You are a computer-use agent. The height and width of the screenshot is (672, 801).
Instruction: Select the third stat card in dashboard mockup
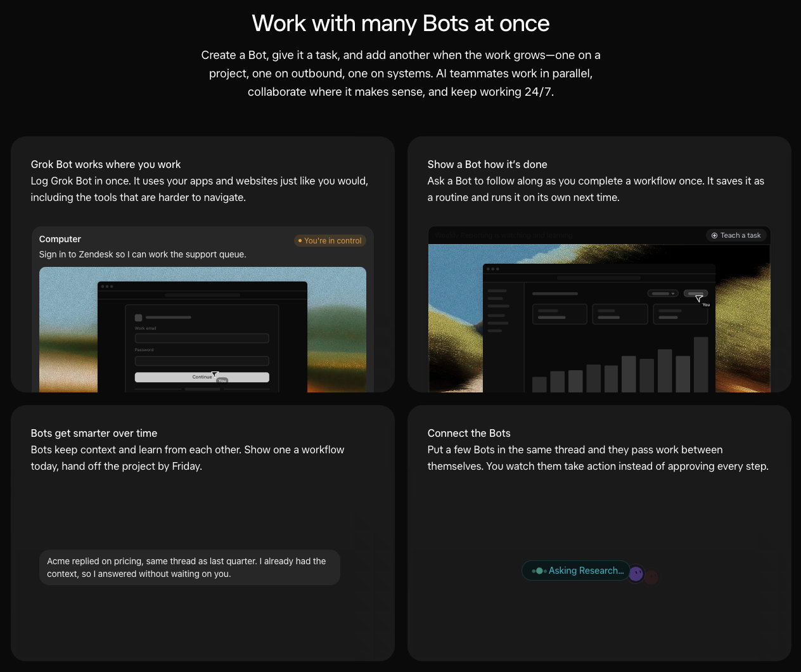(x=681, y=314)
